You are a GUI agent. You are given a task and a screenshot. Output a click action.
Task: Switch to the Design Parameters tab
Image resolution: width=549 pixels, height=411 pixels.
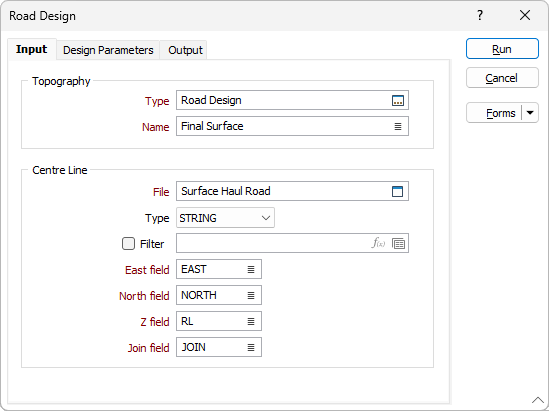108,50
